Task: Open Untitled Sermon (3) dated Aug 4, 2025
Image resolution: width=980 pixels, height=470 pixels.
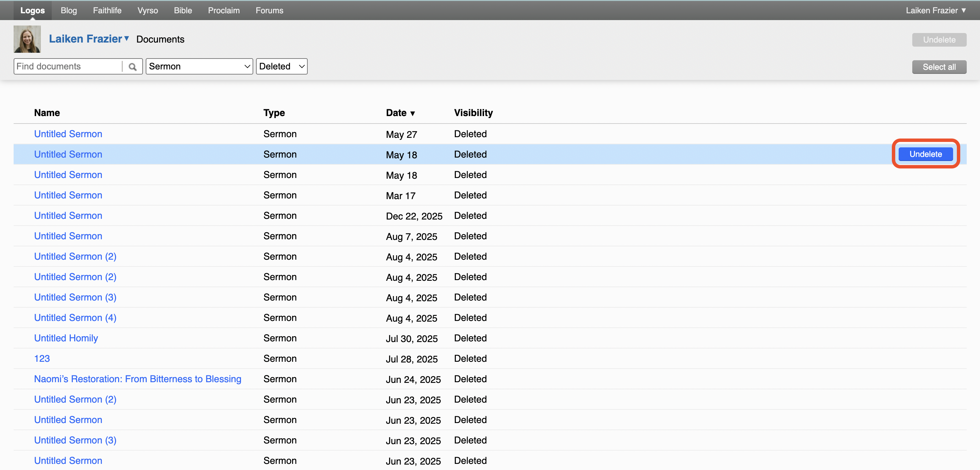Action: [x=75, y=297]
